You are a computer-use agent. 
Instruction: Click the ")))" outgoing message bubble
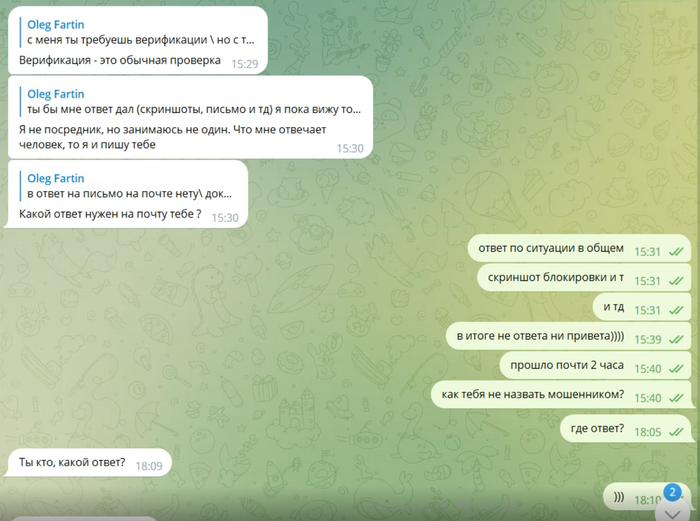point(647,496)
